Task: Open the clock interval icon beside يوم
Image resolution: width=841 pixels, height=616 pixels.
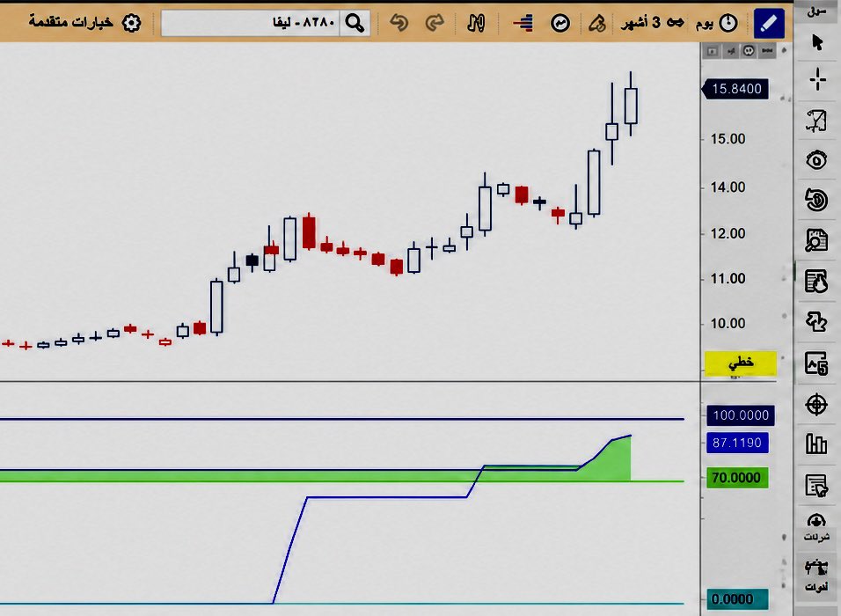Action: coord(728,23)
